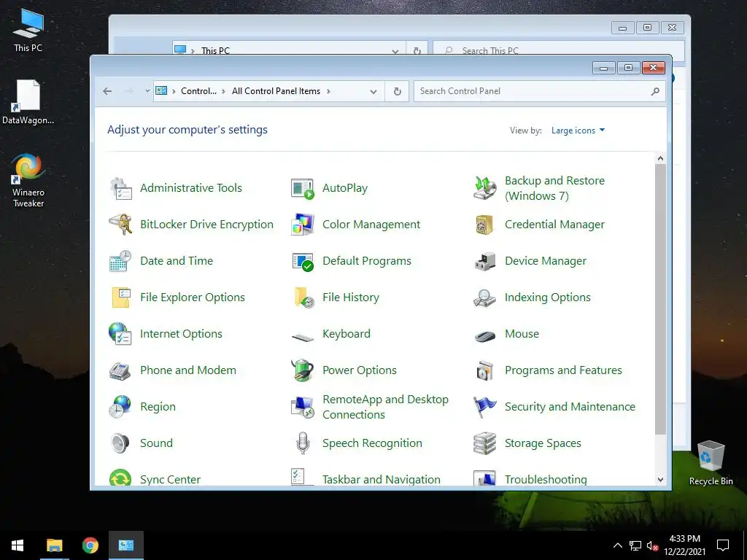Open File Explorer from taskbar

[54, 545]
